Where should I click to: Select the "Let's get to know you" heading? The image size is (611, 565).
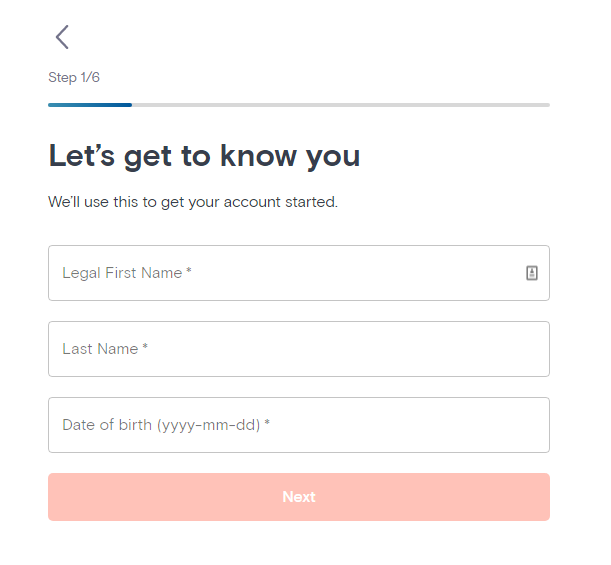204,157
